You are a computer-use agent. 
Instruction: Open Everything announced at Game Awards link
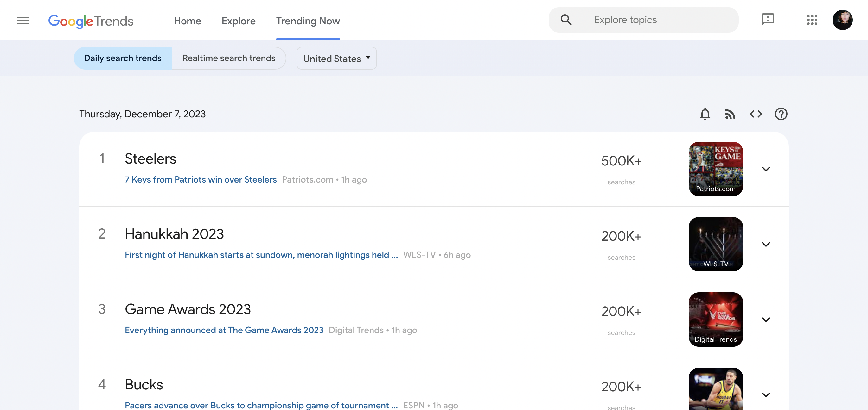224,330
